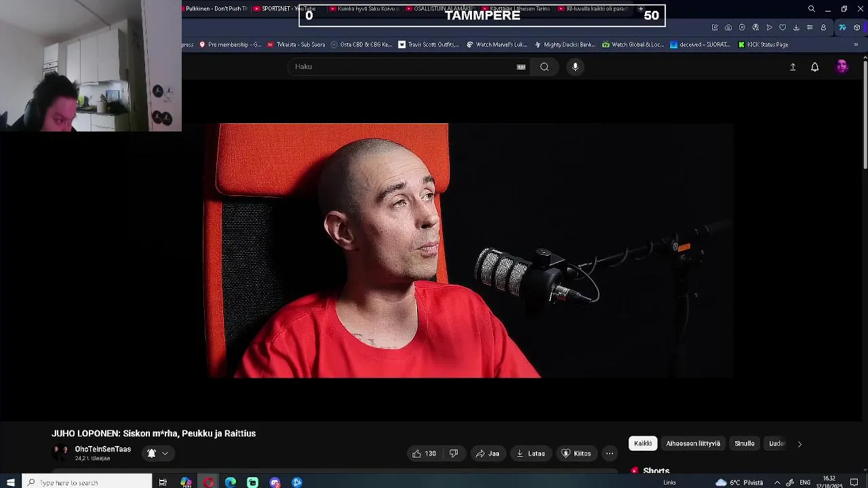Screen dimensions: 868x488
Task: Open the on-screen keyboard icon in search box
Action: pyautogui.click(x=521, y=66)
